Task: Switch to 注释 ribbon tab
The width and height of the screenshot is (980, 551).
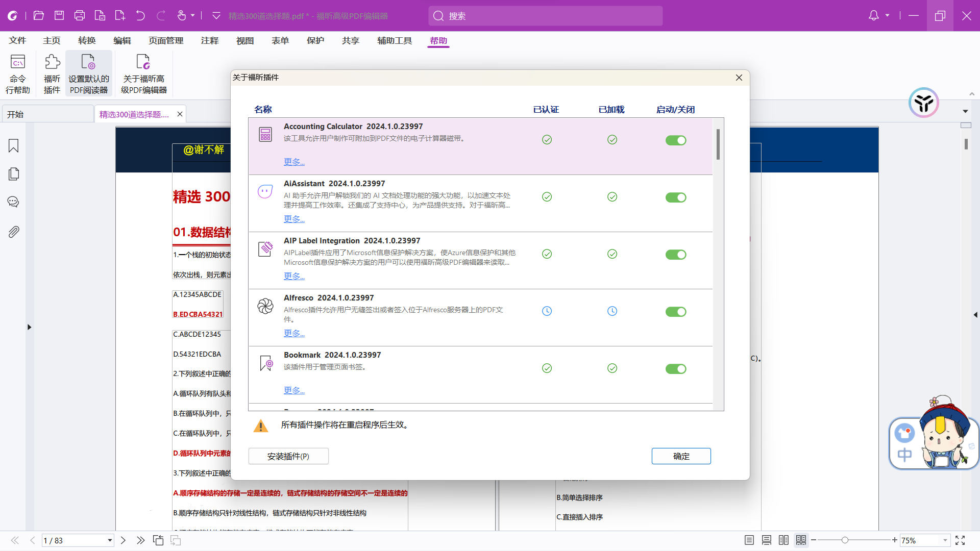Action: click(x=210, y=40)
